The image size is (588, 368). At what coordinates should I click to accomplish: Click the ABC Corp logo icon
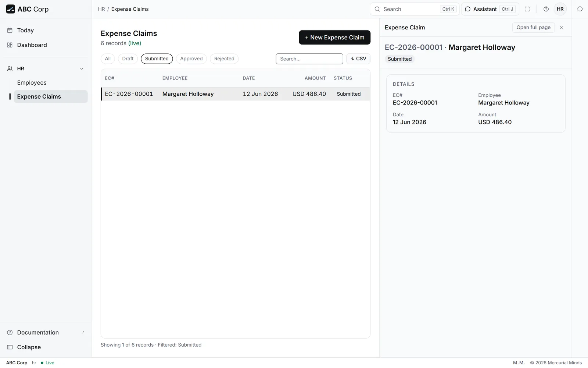tap(11, 9)
